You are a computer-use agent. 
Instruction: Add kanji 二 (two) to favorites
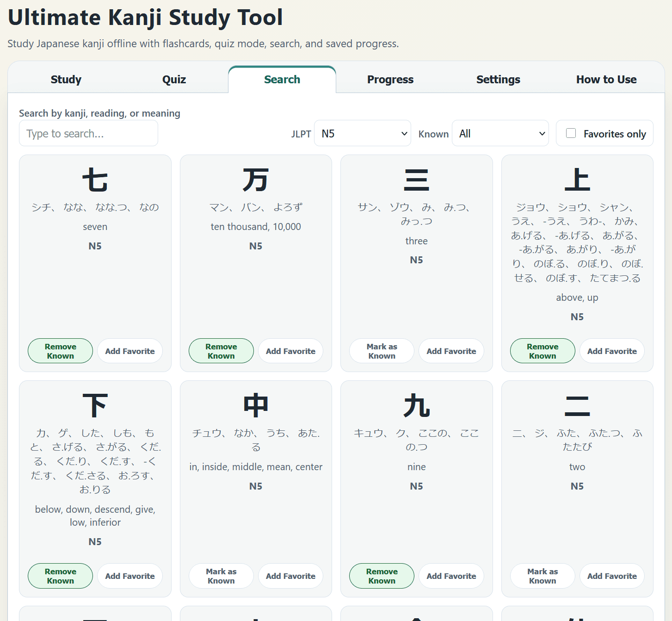pos(612,576)
